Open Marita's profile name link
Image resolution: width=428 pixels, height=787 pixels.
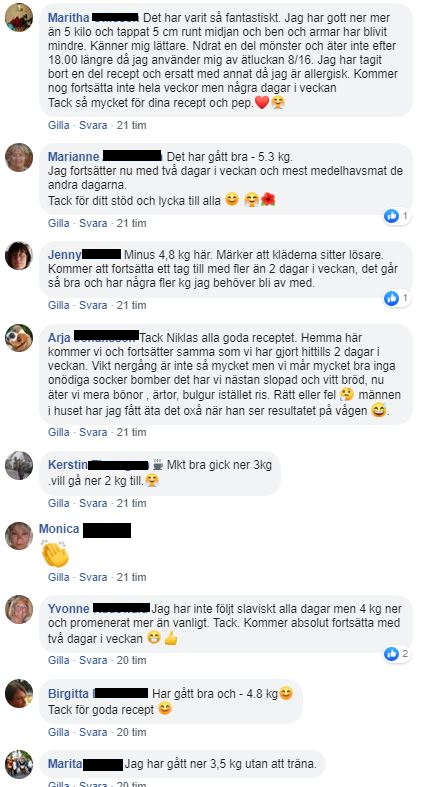click(x=65, y=764)
